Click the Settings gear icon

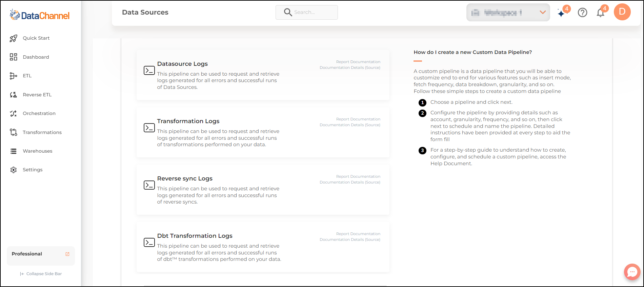point(14,170)
